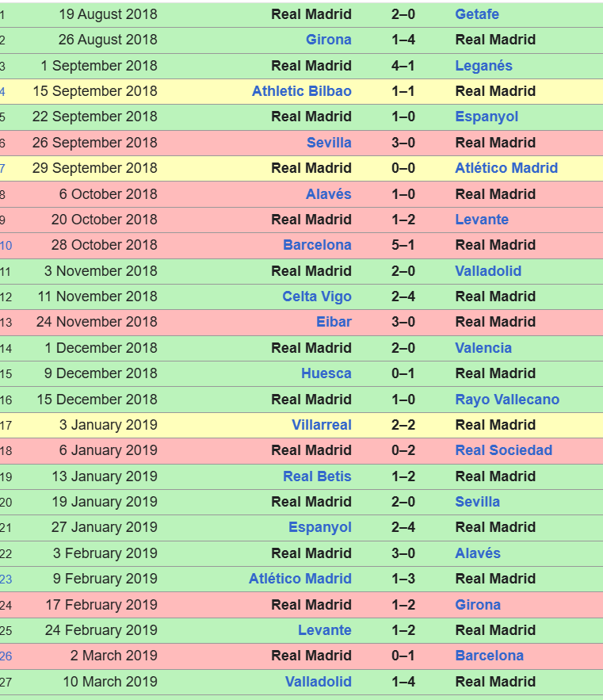The height and width of the screenshot is (700, 603).
Task: Open matchday number 7 link
Action: 3,169
